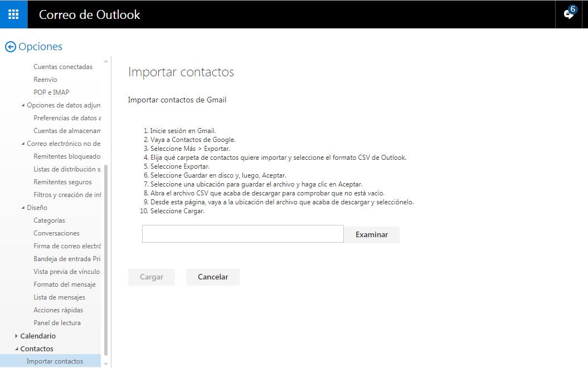Open Remitentes bloqueados settings
588x368 pixels.
pos(66,156)
